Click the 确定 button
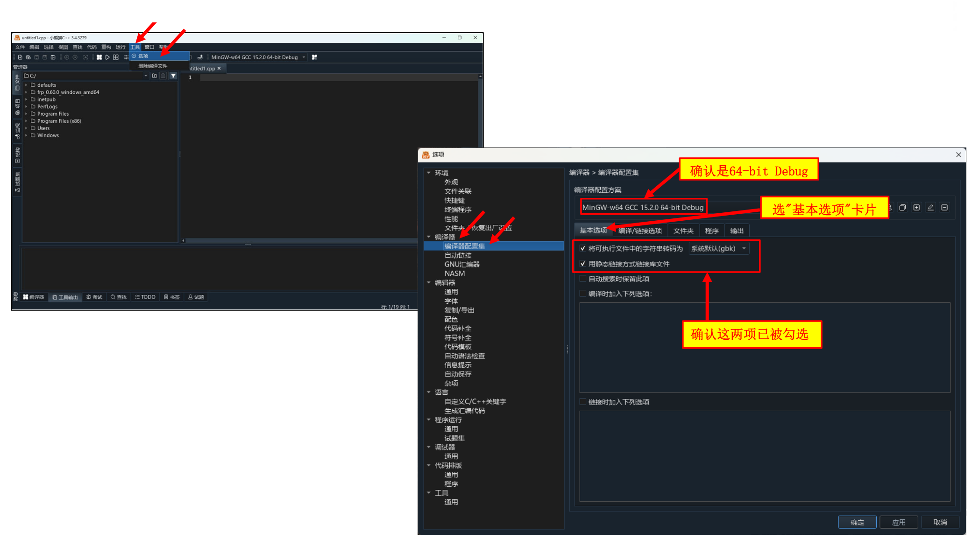 (x=857, y=522)
